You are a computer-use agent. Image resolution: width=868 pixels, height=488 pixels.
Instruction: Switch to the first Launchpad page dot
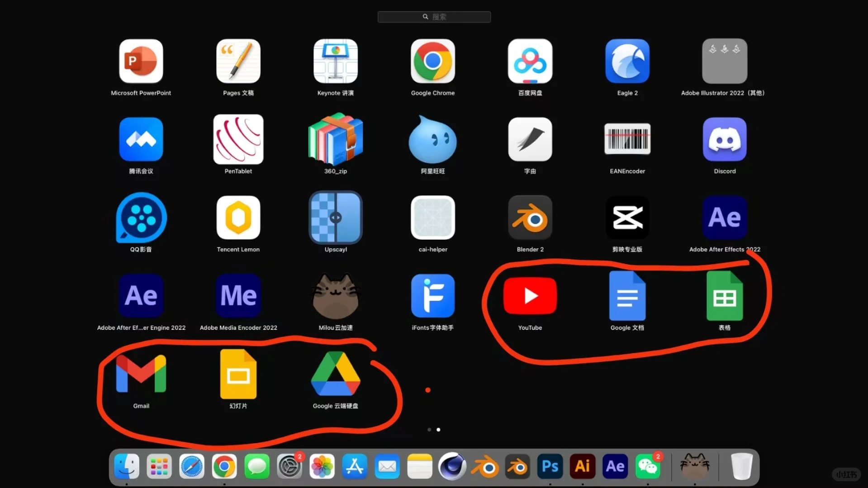point(429,430)
